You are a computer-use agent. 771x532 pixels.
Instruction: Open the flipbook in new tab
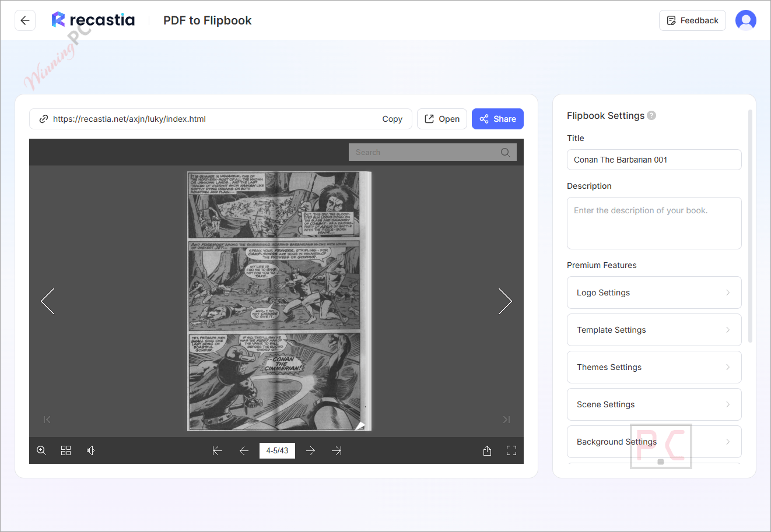pyautogui.click(x=442, y=119)
